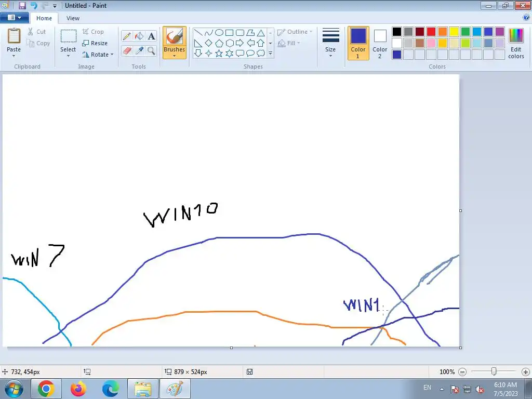Open Microsoft Edge from the taskbar

pos(111,389)
